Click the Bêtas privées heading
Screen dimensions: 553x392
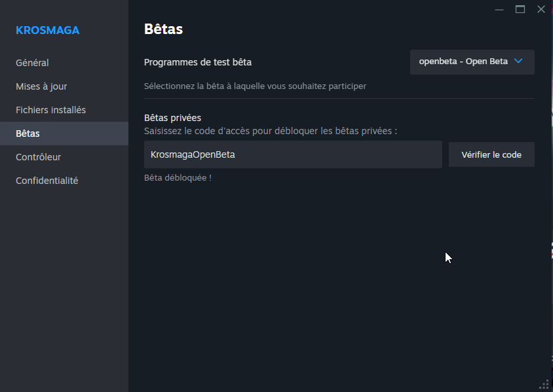172,118
